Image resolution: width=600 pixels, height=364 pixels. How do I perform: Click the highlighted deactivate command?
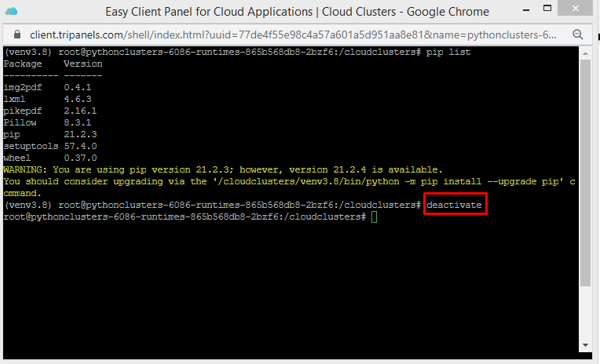coord(455,206)
